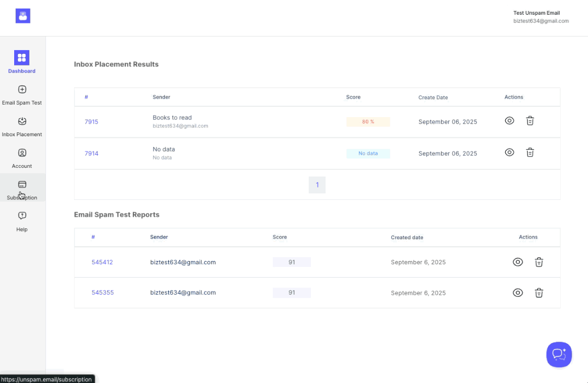Open the chat support bubble button
The image size is (588, 383).
pos(559,355)
